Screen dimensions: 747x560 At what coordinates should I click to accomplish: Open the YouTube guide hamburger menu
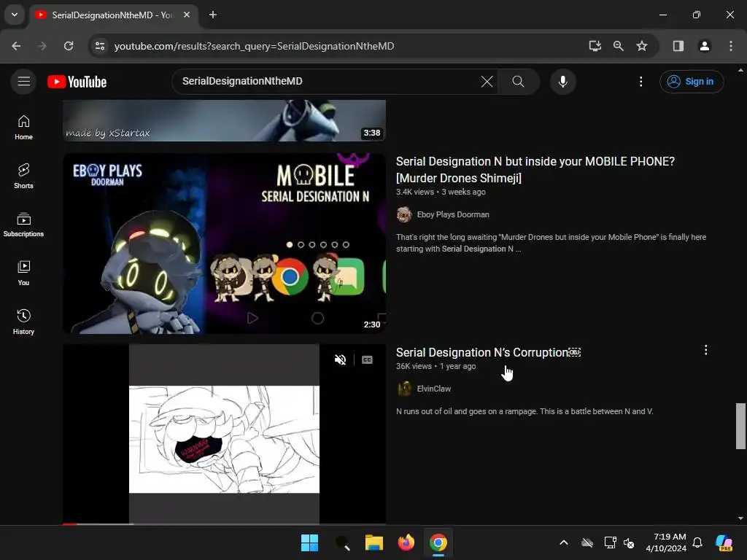24,82
